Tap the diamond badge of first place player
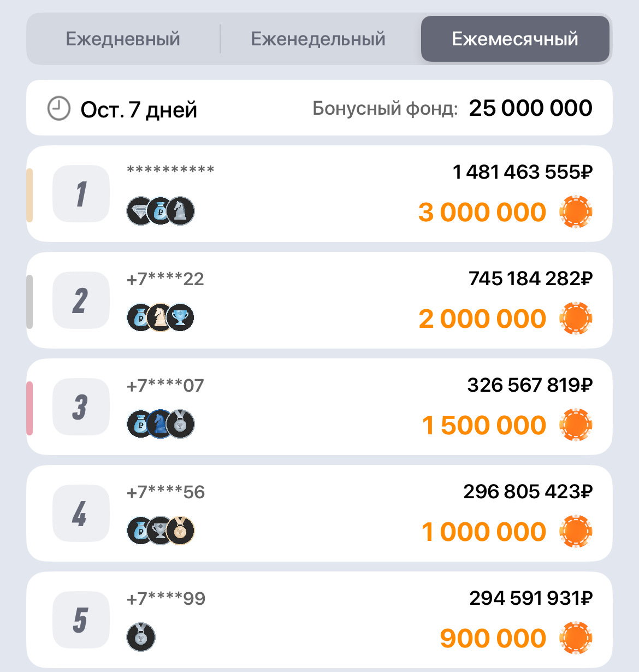The height and width of the screenshot is (672, 639). (x=140, y=211)
